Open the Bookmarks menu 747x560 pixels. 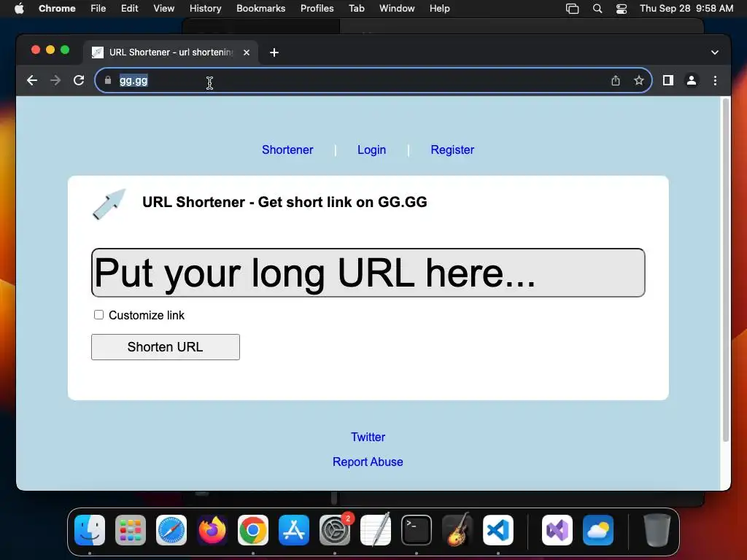pos(260,9)
